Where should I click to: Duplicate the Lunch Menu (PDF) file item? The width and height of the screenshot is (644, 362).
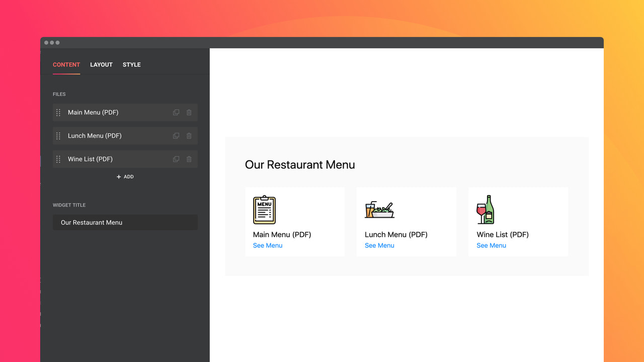point(176,135)
